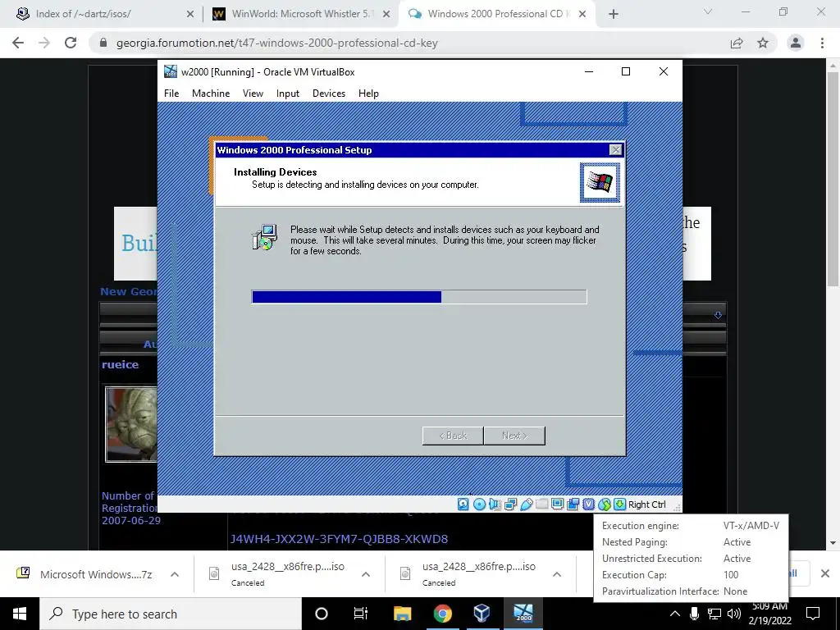Click the Microsoft Windows .7z download item
The height and width of the screenshot is (630, 840).
pyautogui.click(x=96, y=574)
